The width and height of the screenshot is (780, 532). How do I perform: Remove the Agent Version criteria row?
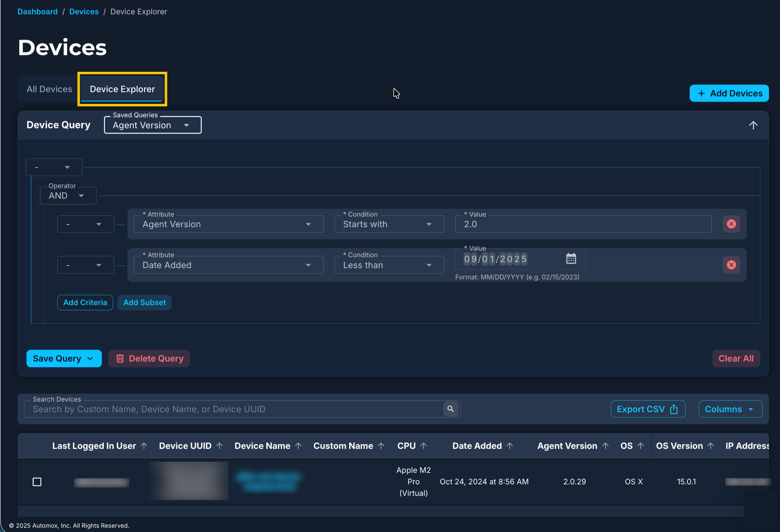click(731, 224)
